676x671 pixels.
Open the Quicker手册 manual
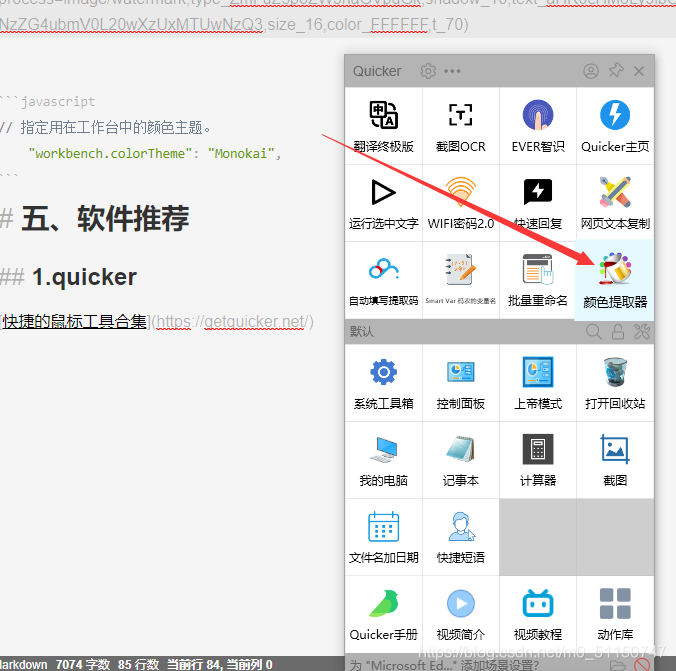[383, 614]
